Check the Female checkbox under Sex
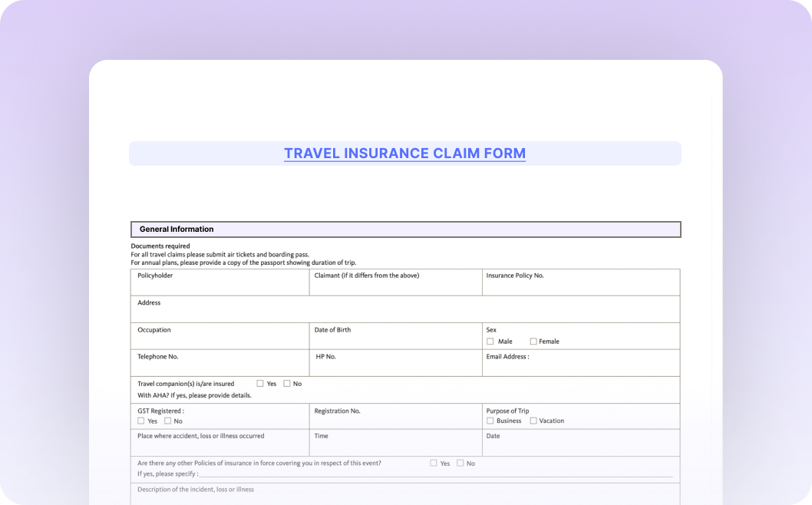Image resolution: width=812 pixels, height=505 pixels. click(x=533, y=342)
